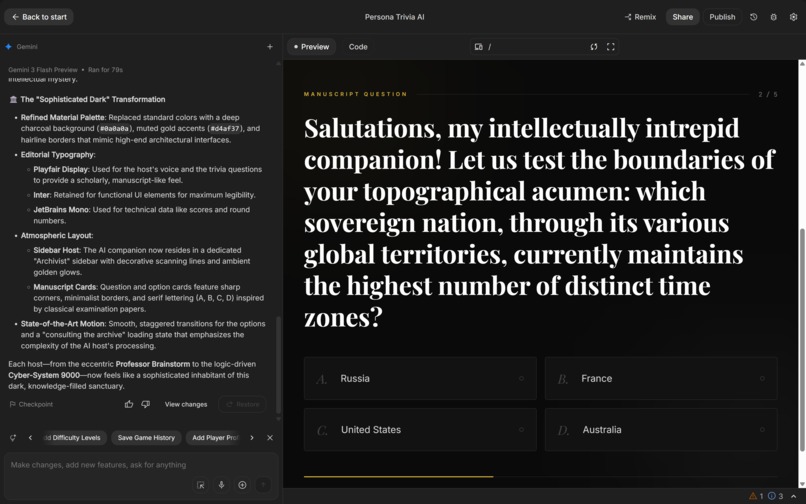This screenshot has height=504, width=806.
Task: Click the preview pane vertical scrollbar
Action: [802, 339]
